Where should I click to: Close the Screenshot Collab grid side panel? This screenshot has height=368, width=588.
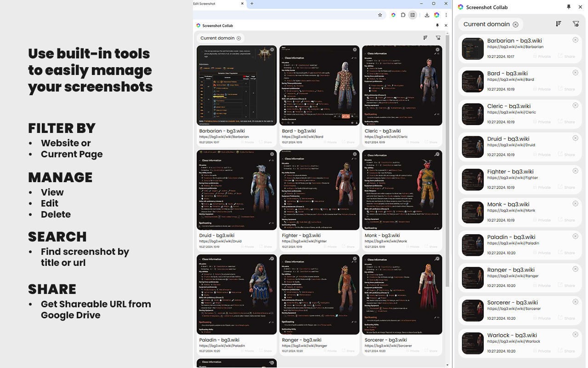coord(446,25)
